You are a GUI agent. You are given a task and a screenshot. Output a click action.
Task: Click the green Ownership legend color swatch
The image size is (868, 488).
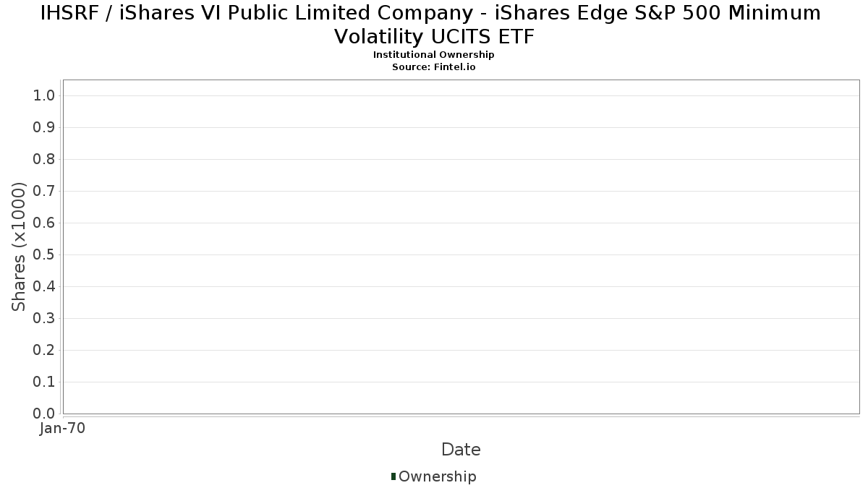[x=393, y=476]
